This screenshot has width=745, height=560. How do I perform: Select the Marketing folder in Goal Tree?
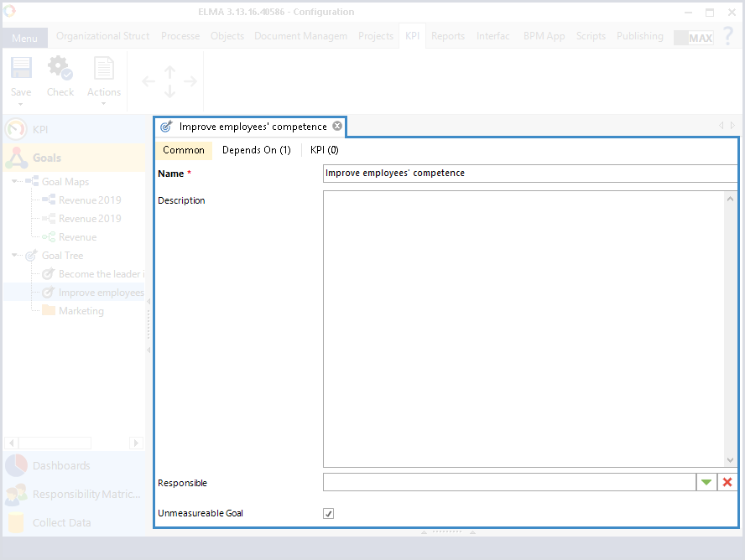tap(81, 311)
